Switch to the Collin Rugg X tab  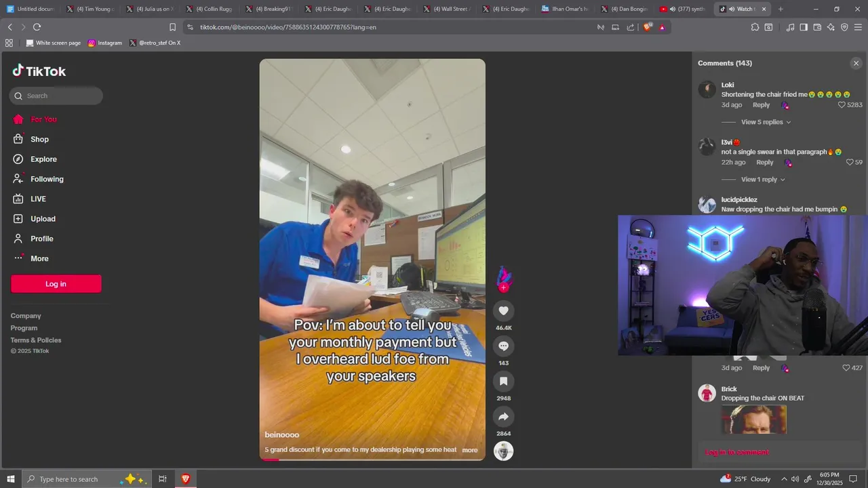click(210, 9)
